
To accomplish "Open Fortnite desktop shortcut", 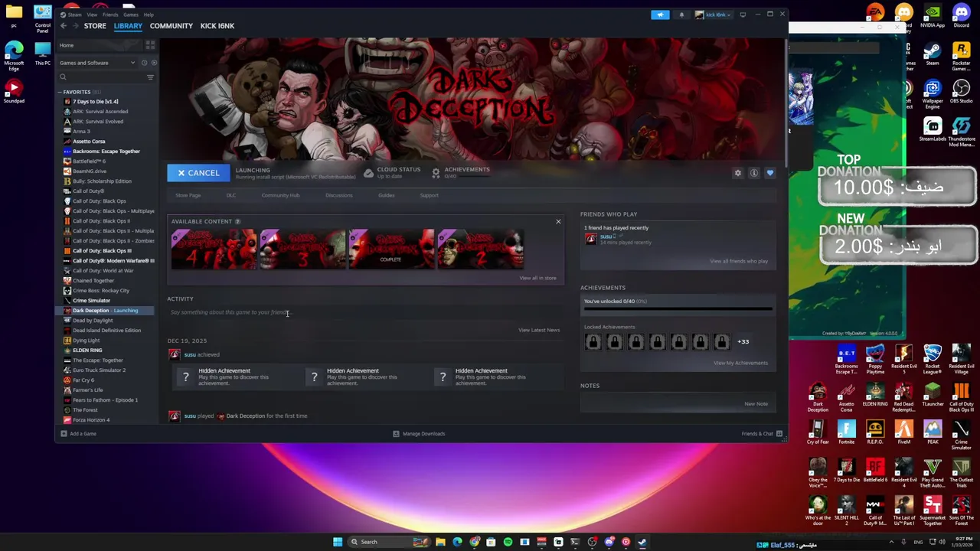I will tap(846, 433).
